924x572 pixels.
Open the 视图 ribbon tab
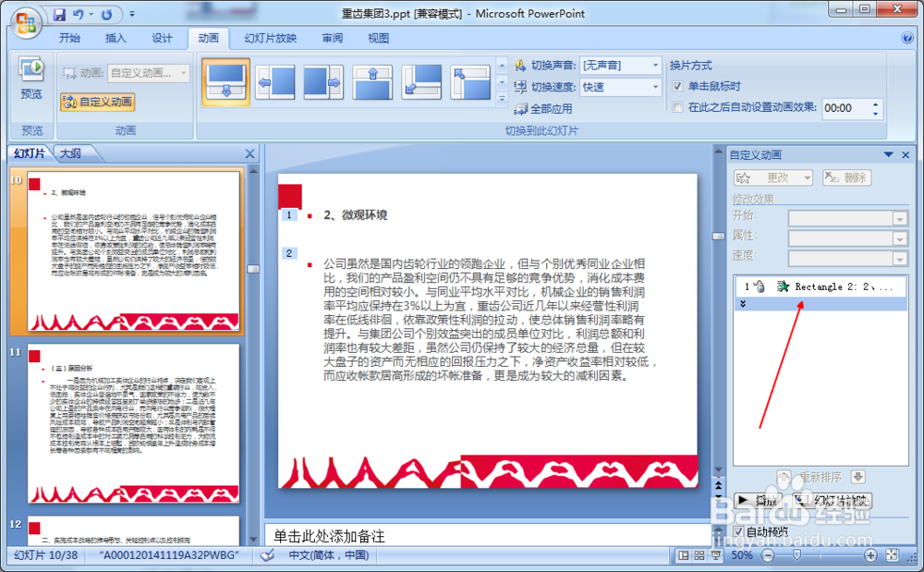tap(378, 38)
